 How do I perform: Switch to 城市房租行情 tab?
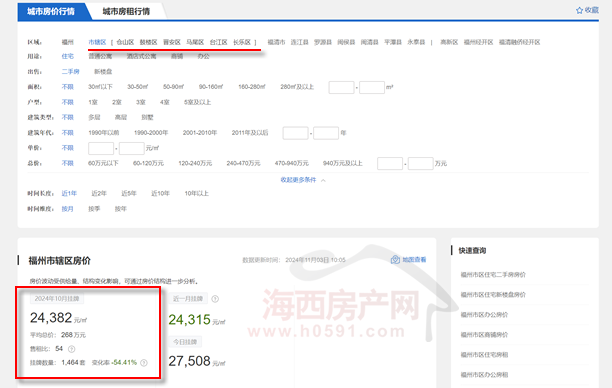[x=126, y=11]
